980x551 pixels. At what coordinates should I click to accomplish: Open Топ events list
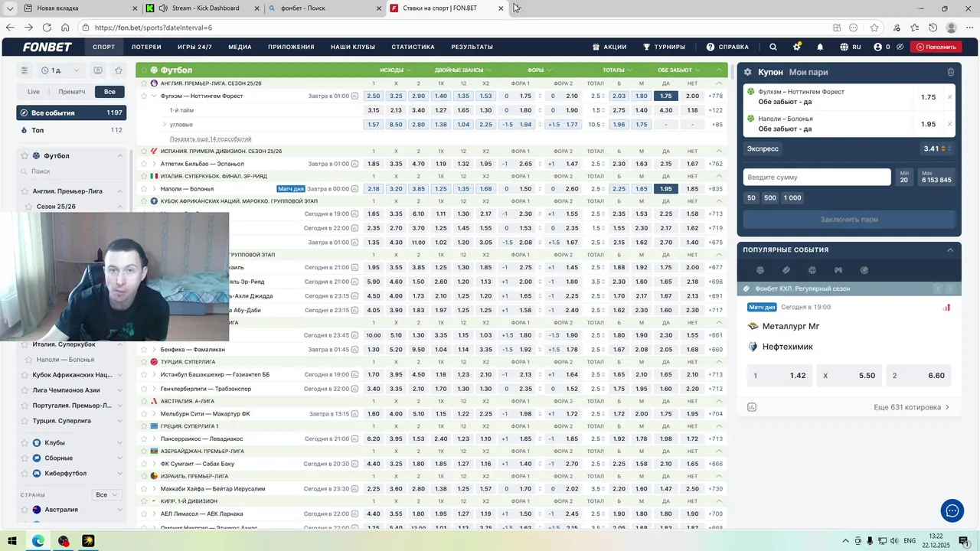[x=72, y=130]
